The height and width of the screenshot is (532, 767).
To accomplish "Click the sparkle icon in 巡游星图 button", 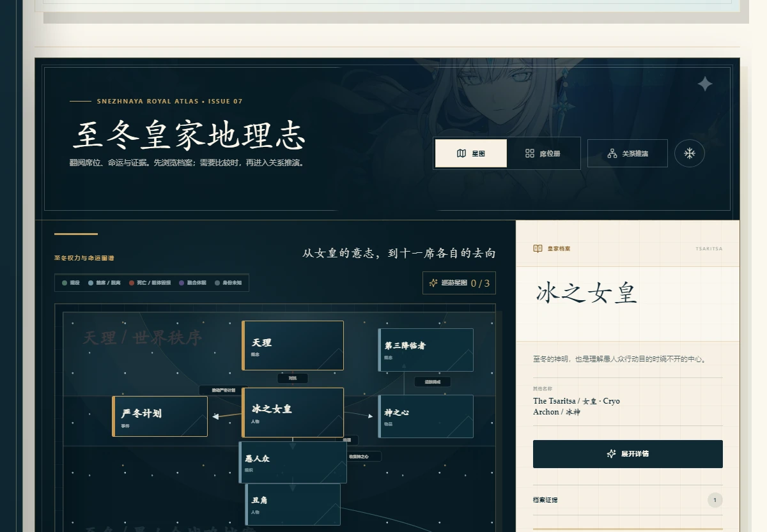I will coord(433,283).
